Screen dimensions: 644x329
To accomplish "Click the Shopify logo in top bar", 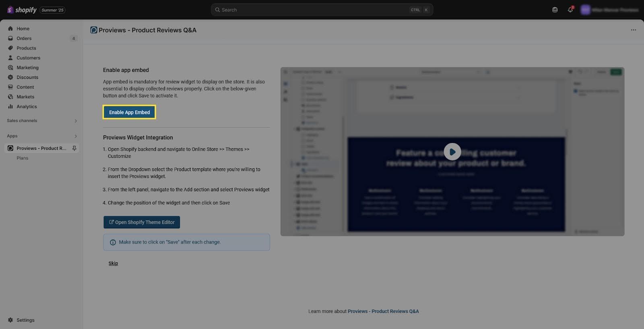I will pos(22,10).
